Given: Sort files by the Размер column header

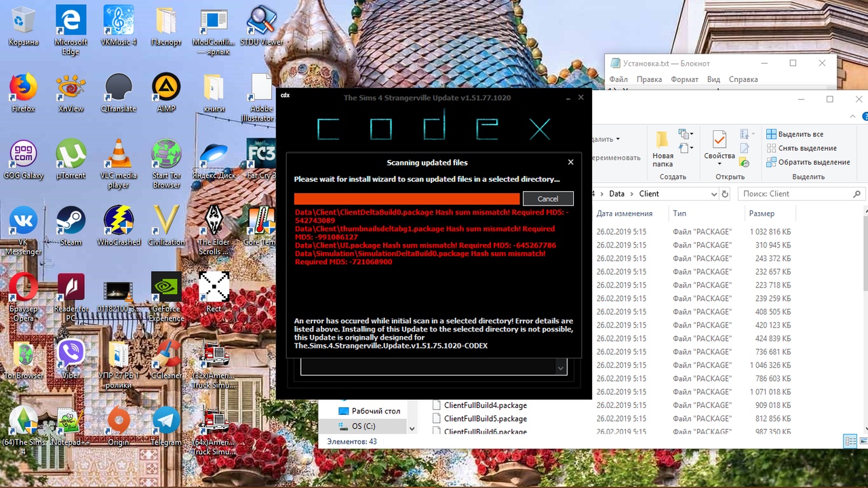Looking at the screenshot, I should click(761, 213).
